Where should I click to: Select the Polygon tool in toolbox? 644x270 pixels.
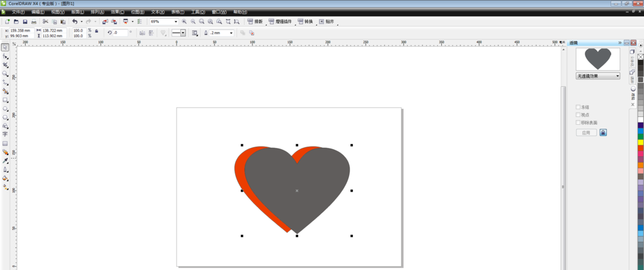pyautogui.click(x=5, y=117)
